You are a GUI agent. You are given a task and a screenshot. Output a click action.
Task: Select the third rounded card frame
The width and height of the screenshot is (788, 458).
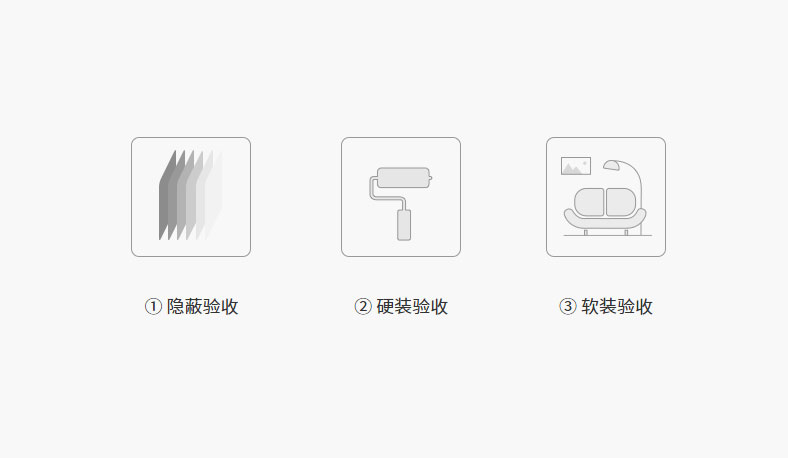(x=606, y=197)
